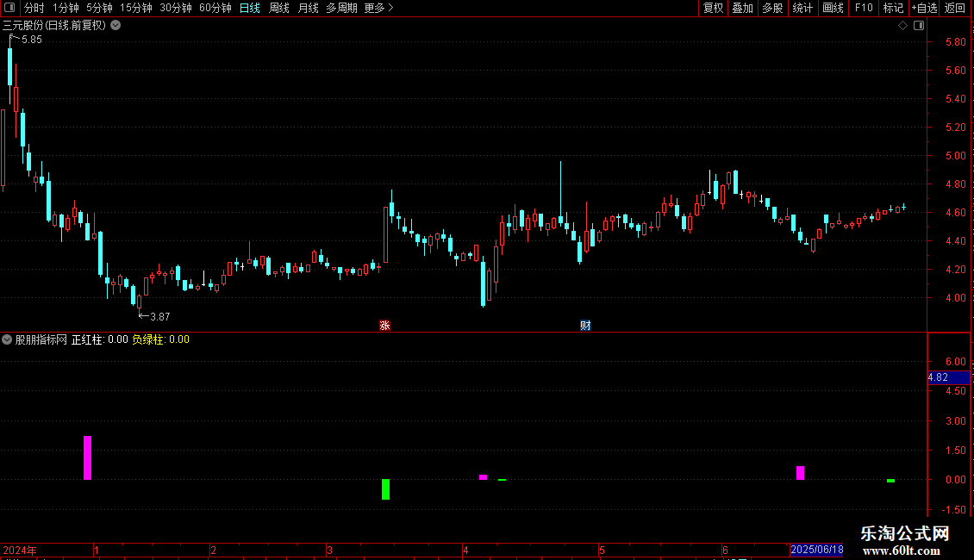974x560 pixels.
Task: Click the 标记 mark button
Action: 893,8
